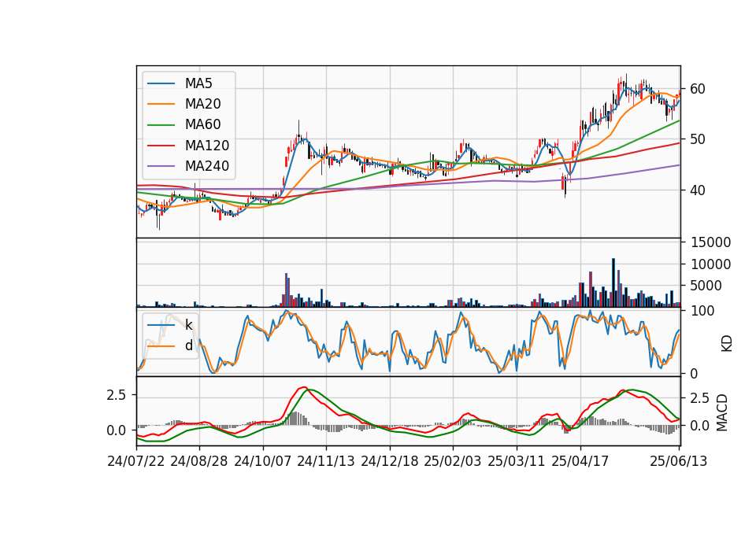The height and width of the screenshot is (543, 756).
Task: Click the blue MA5 legend line sample
Action: click(x=161, y=83)
